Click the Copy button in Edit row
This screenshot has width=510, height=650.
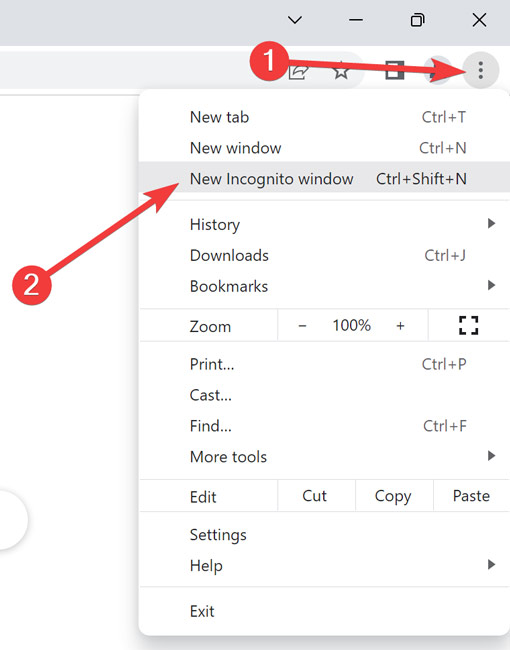[x=394, y=496]
